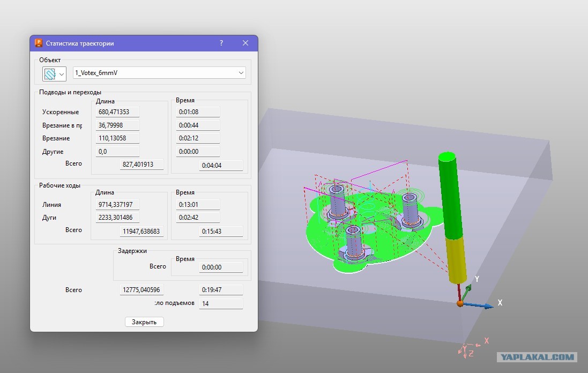The height and width of the screenshot is (373, 588).
Task: Close the Статистика траектории dialog with X
Action: pos(245,43)
